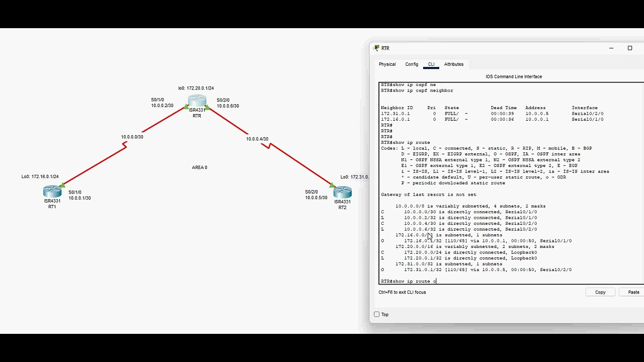Maximize the RTR window
644x362 pixels.
tap(629, 48)
